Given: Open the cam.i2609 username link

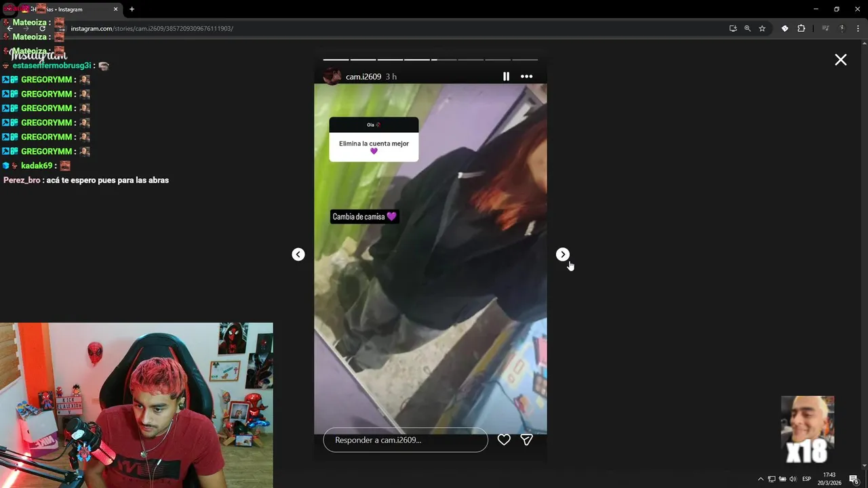Looking at the screenshot, I should [x=363, y=77].
